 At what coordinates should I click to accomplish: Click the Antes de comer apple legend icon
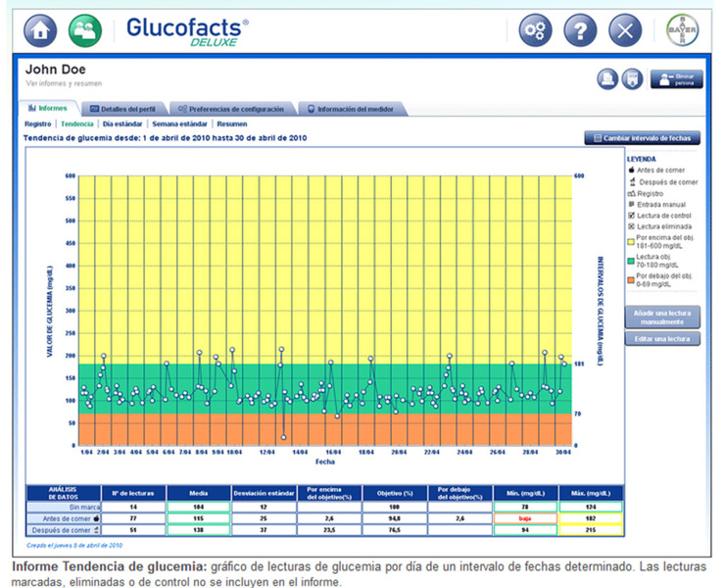click(x=631, y=170)
